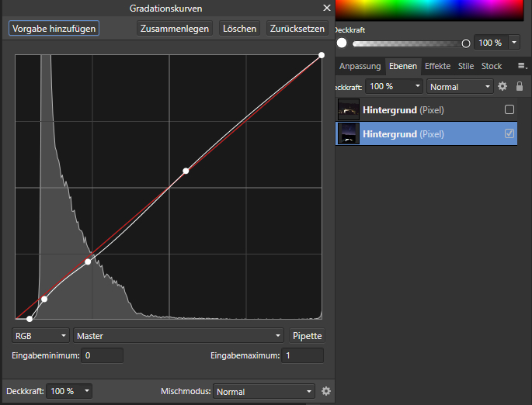The height and width of the screenshot is (405, 532).
Task: Select the curve node near the red line crossing
Action: (x=88, y=261)
